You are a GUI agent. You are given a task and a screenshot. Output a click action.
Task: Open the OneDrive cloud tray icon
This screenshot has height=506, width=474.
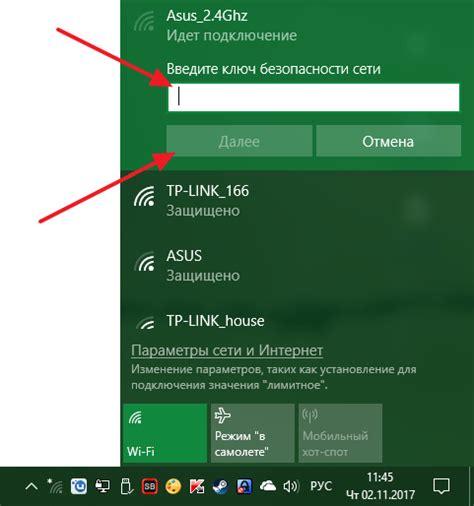268,486
